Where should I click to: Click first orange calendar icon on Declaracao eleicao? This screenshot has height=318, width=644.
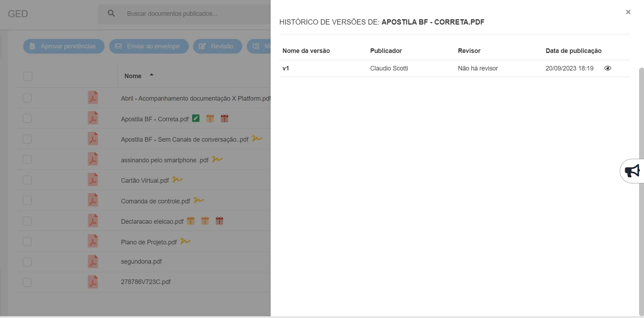191,221
